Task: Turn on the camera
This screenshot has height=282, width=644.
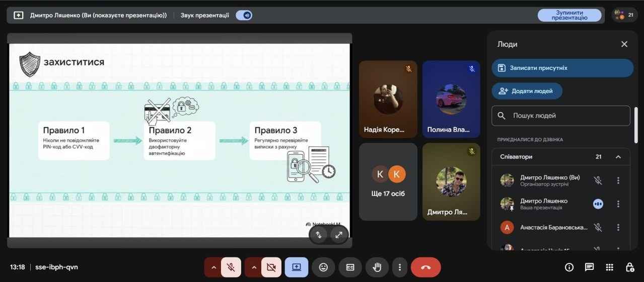Action: pyautogui.click(x=271, y=267)
